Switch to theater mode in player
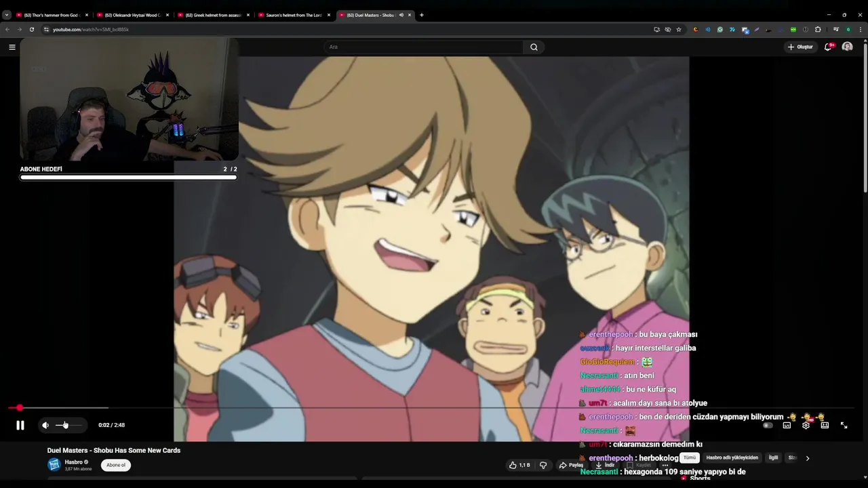Screen dimensions: 868x488 (825, 425)
